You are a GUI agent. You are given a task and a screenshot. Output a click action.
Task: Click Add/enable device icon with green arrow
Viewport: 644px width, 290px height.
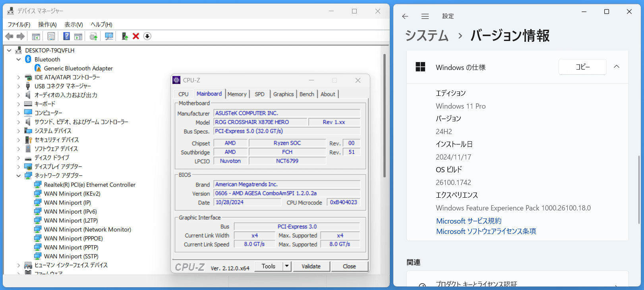coord(125,36)
